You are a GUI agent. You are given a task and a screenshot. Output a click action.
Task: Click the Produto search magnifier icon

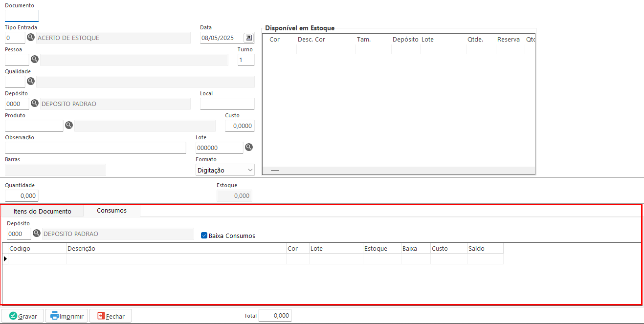click(69, 125)
